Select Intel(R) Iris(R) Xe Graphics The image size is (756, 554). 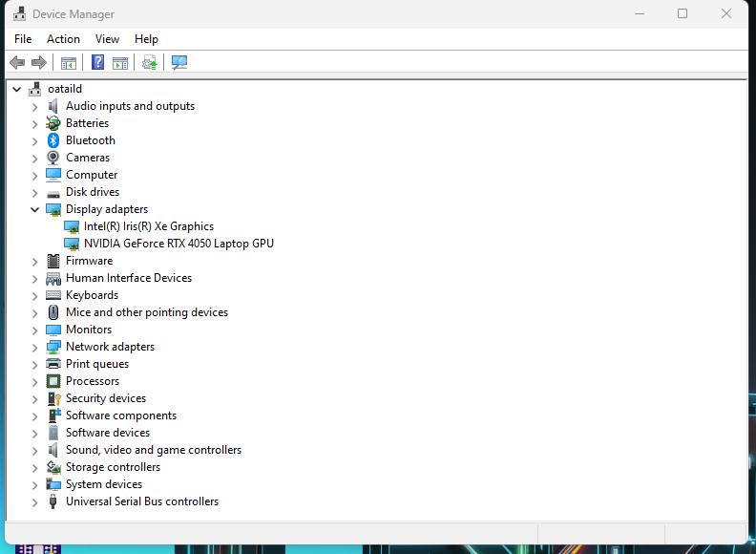(149, 226)
